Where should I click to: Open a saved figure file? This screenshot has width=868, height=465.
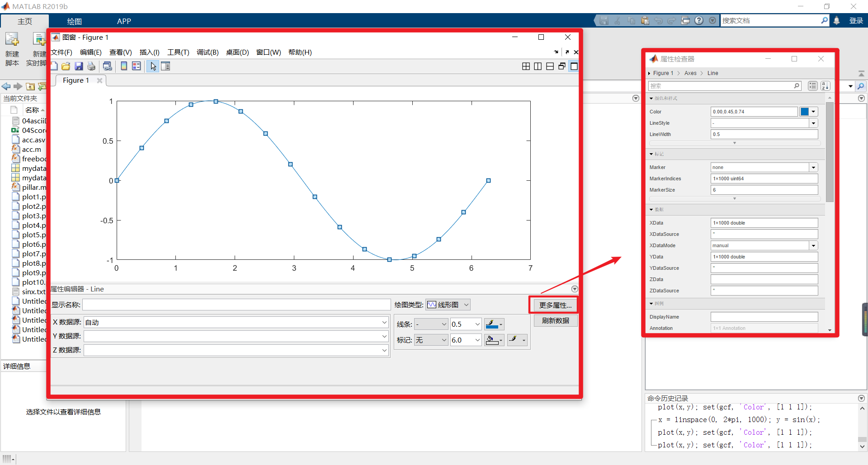click(66, 66)
